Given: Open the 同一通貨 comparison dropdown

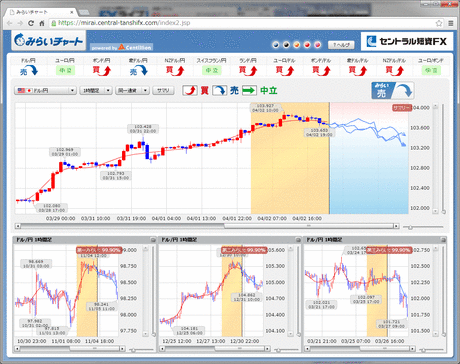Looking at the screenshot, I should 132,91.
